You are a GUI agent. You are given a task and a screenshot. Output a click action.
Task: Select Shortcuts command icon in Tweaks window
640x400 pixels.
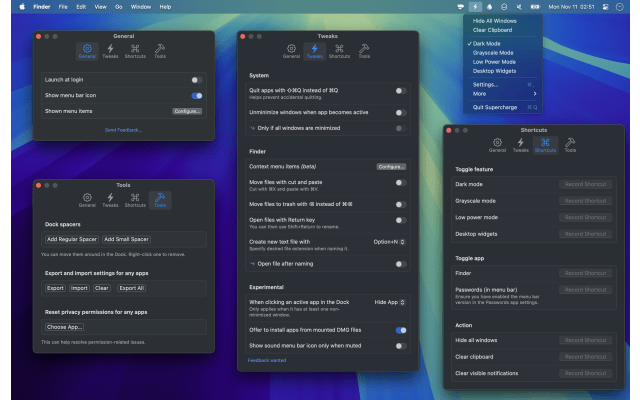[339, 49]
